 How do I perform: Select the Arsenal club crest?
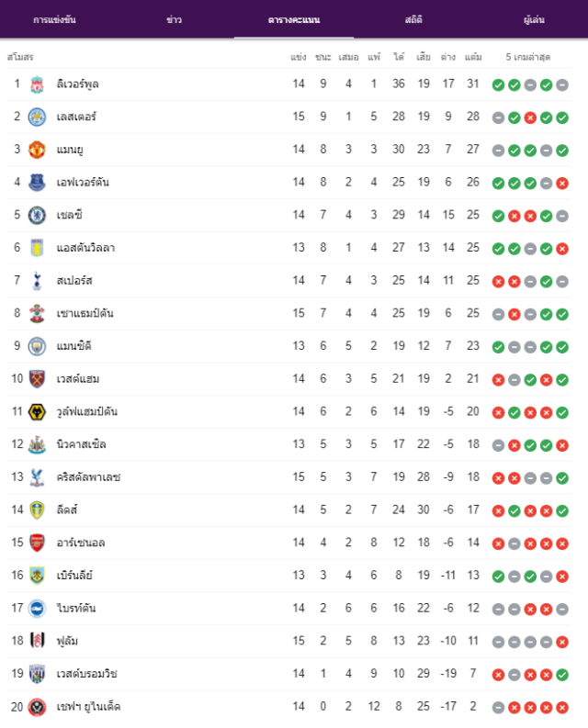37,543
